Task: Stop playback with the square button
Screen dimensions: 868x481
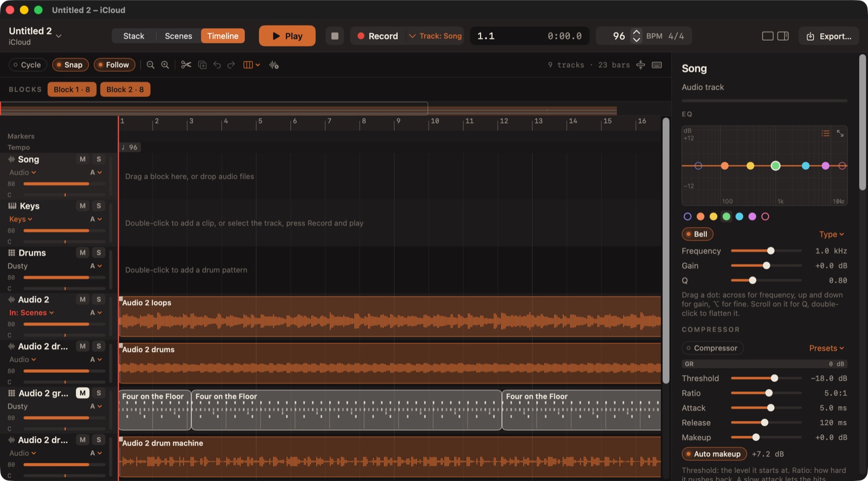Action: click(x=335, y=36)
